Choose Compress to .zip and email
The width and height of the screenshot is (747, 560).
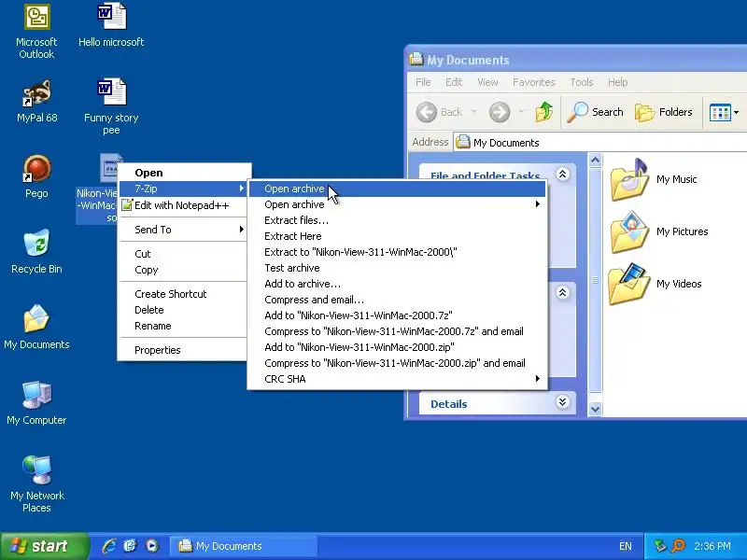pyautogui.click(x=398, y=363)
